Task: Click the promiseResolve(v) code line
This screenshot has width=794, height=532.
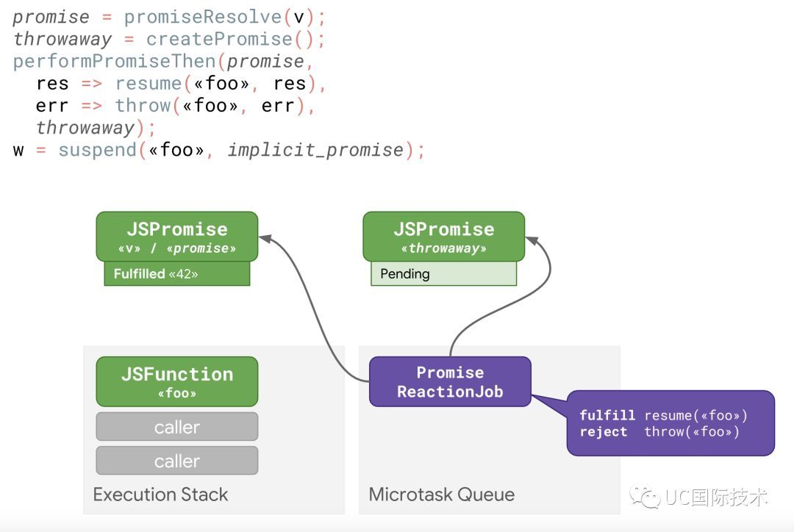Action: [169, 17]
